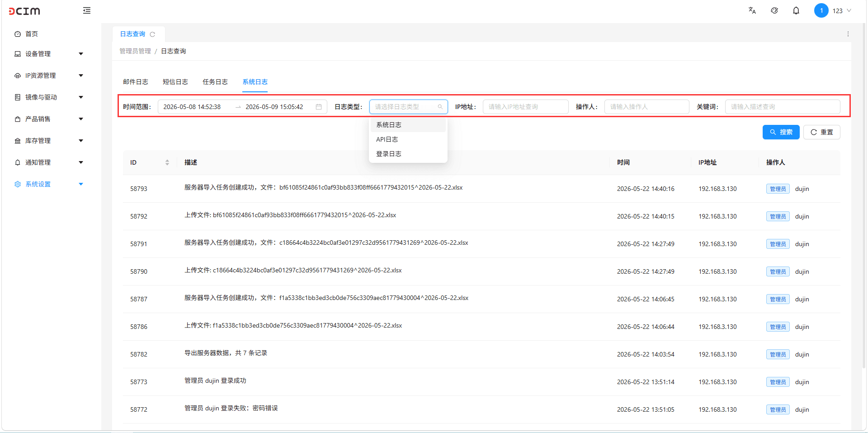Open the tab options three-dot menu
The width and height of the screenshot is (868, 433).
tap(848, 34)
